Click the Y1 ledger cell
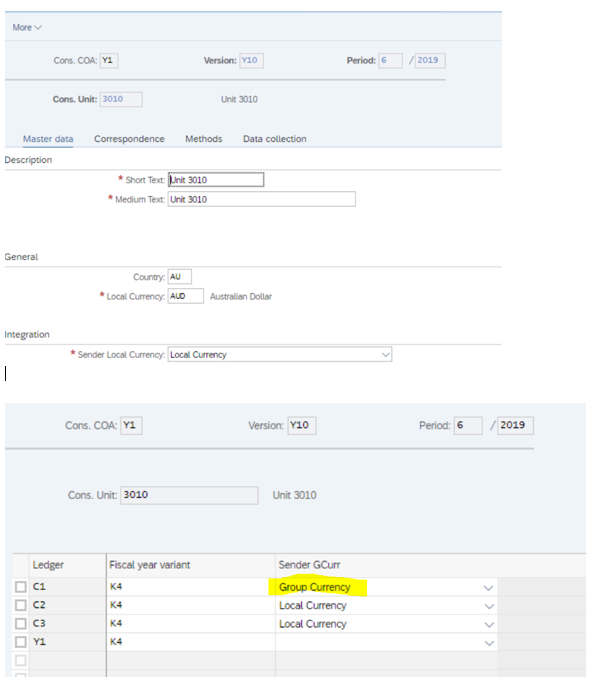The image size is (606, 690). click(67, 642)
